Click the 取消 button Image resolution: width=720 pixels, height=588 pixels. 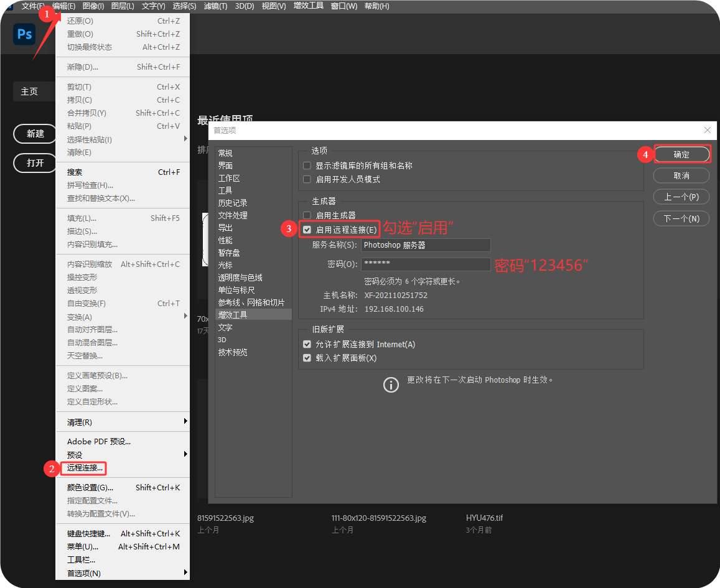tap(681, 176)
